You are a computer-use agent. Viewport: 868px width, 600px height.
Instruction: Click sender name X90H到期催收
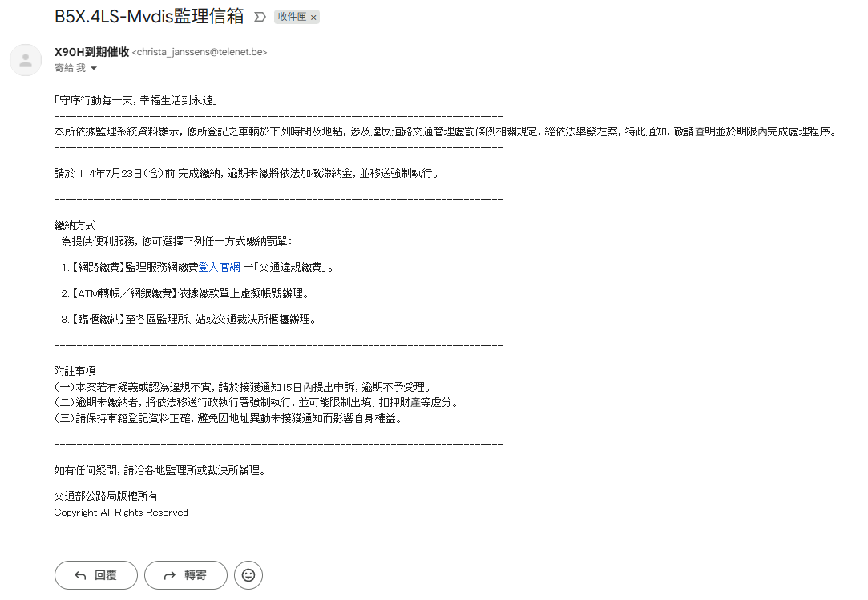click(91, 52)
